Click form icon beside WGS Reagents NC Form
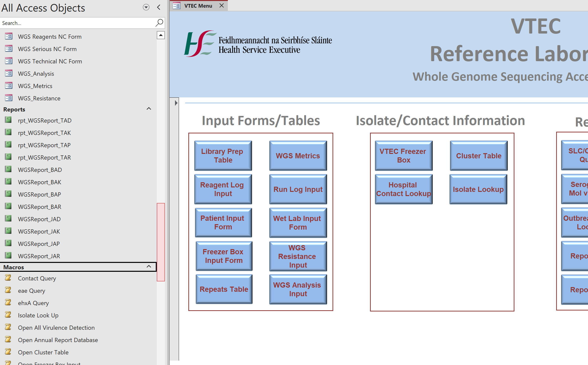588x365 pixels. (9, 36)
